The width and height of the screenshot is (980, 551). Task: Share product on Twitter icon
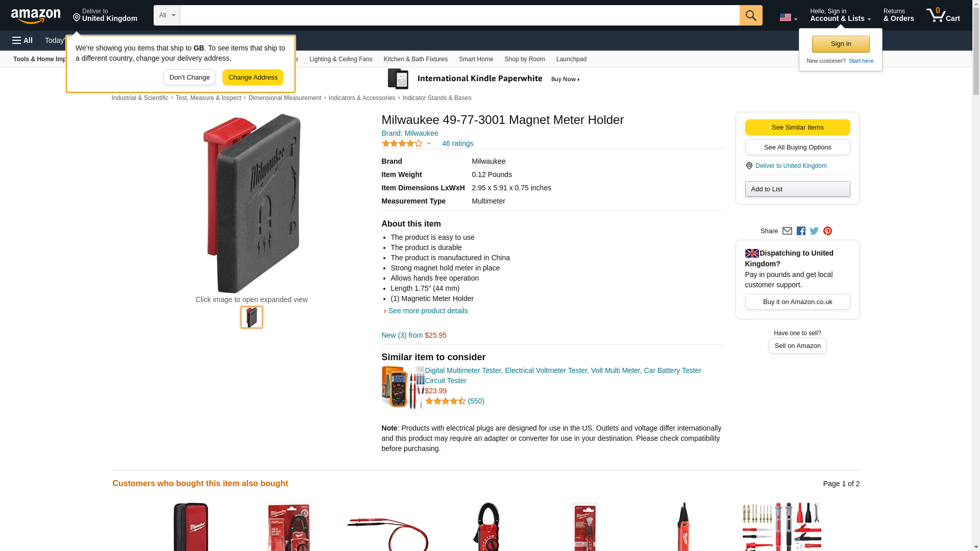(814, 231)
